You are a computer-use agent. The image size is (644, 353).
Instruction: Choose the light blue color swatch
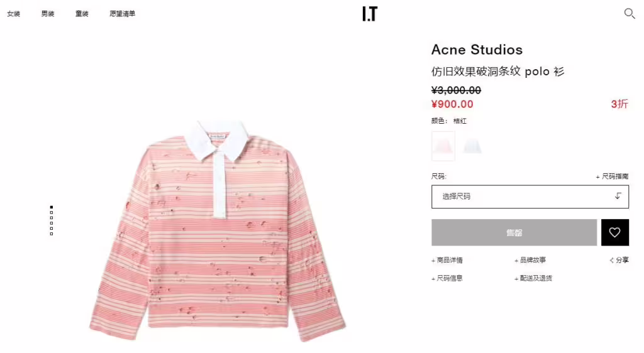coord(472,146)
